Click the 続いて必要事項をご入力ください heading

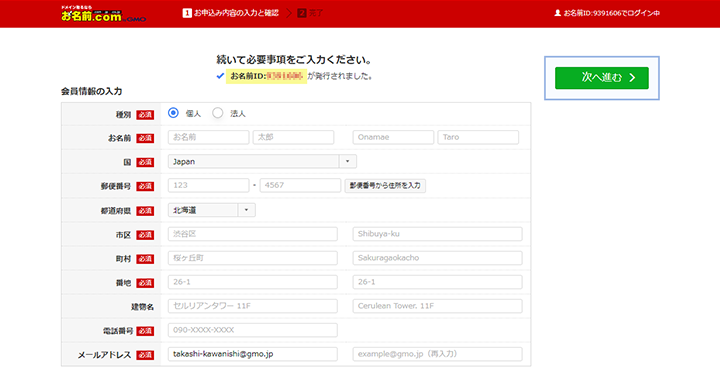[294, 60]
